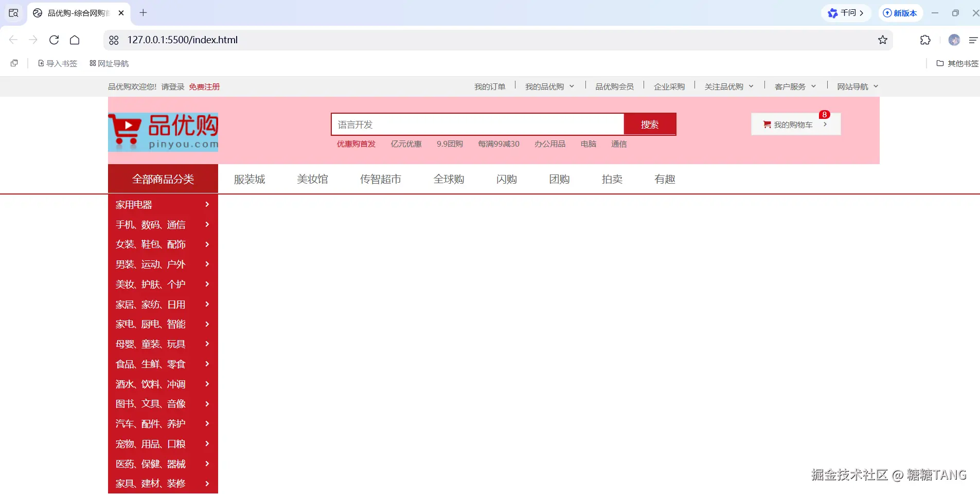Expand 关注品优购 dropdown
Viewport: 980px width, 495px height.
click(729, 87)
